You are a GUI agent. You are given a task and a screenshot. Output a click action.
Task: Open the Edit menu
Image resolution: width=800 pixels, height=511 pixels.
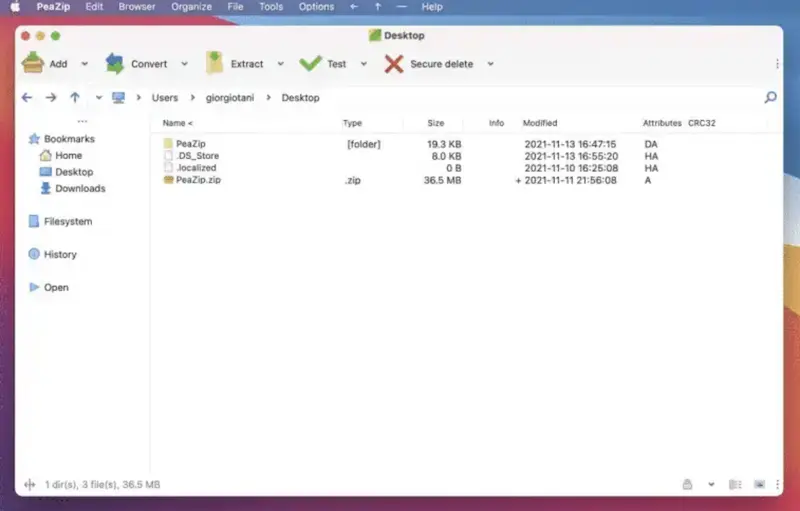(x=94, y=7)
